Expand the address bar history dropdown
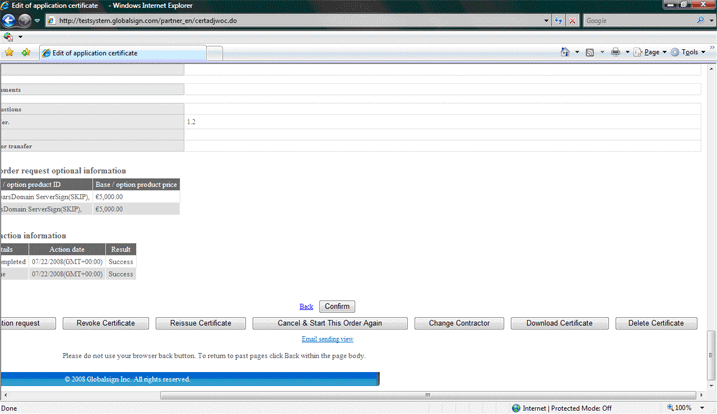 pyautogui.click(x=546, y=21)
